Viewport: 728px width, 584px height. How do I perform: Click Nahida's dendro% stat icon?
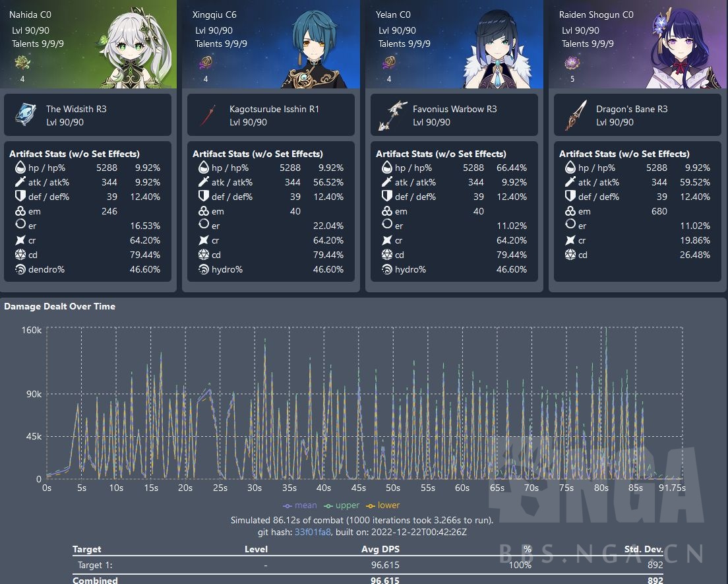pos(18,269)
